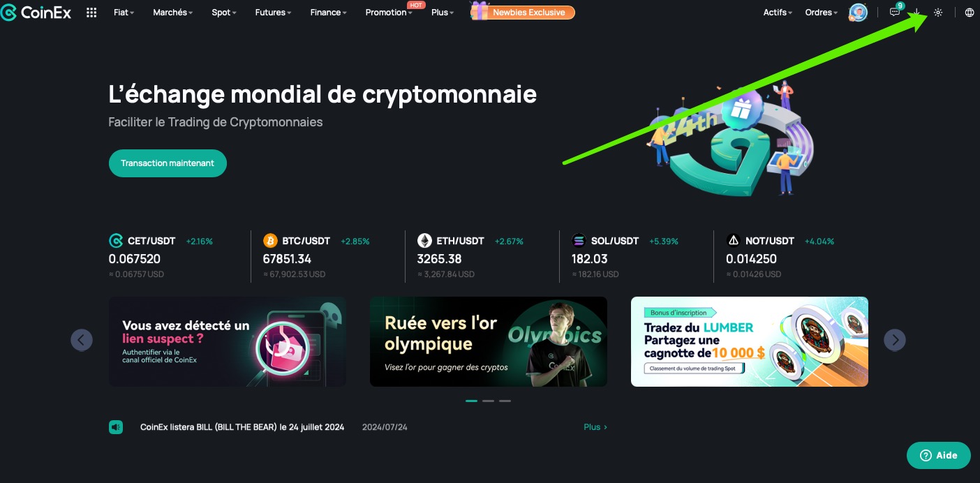This screenshot has height=483, width=980.
Task: Open the user avatar profile icon
Action: (x=858, y=13)
